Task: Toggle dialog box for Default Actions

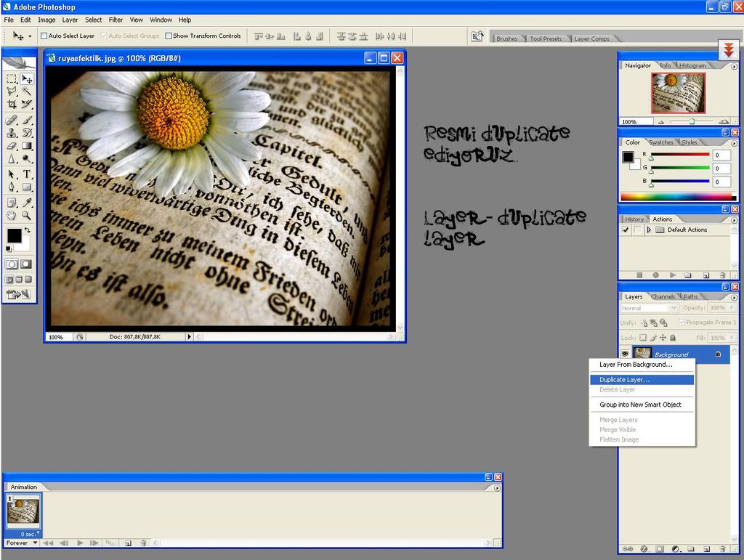Action: [636, 230]
